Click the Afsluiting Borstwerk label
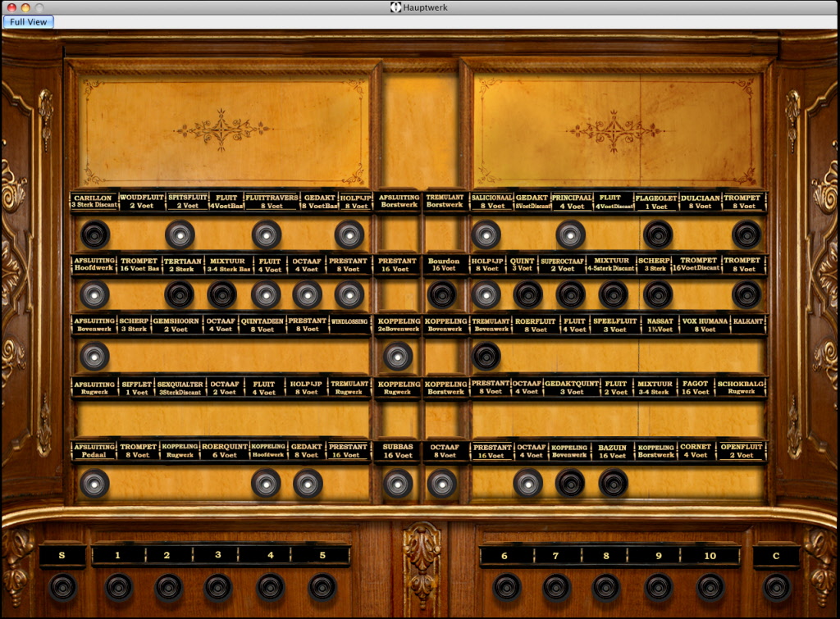 [x=399, y=201]
